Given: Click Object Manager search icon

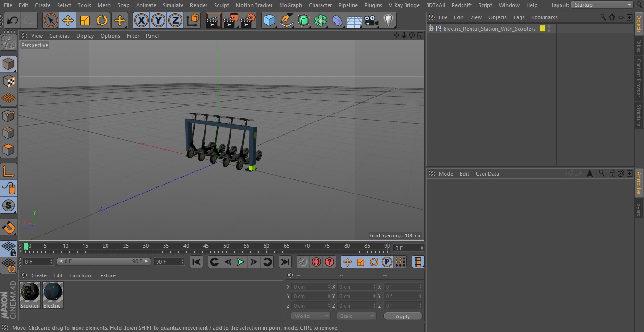Looking at the screenshot, I should 603,17.
